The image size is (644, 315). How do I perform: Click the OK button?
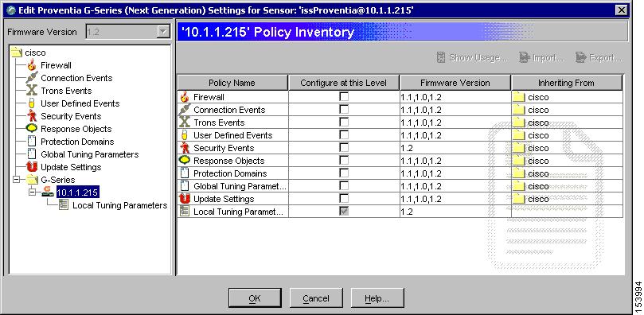pyautogui.click(x=255, y=298)
